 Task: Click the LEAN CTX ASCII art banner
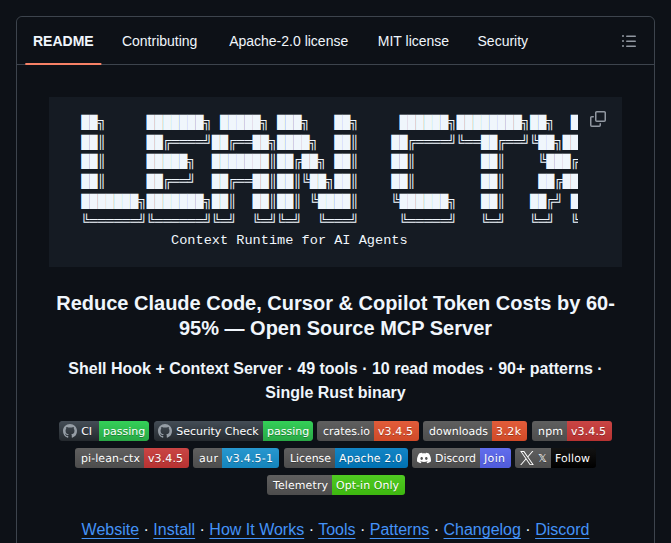330,169
